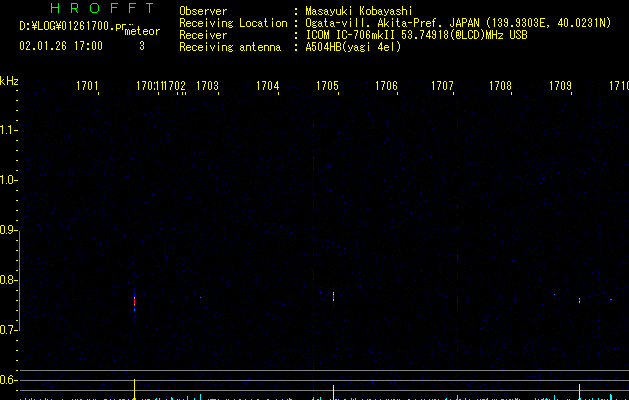Select observer name Masayuki Kobayashi
629x400 pixels.
[359, 11]
